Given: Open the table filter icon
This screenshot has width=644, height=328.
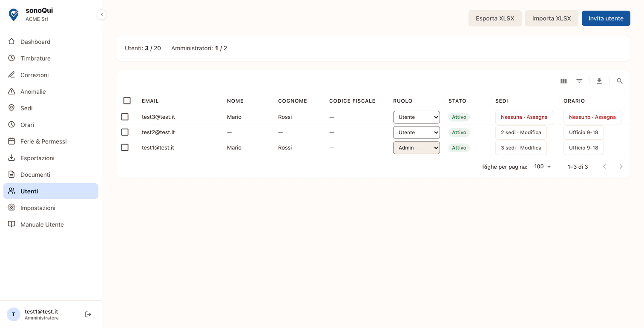Looking at the screenshot, I should 579,81.
